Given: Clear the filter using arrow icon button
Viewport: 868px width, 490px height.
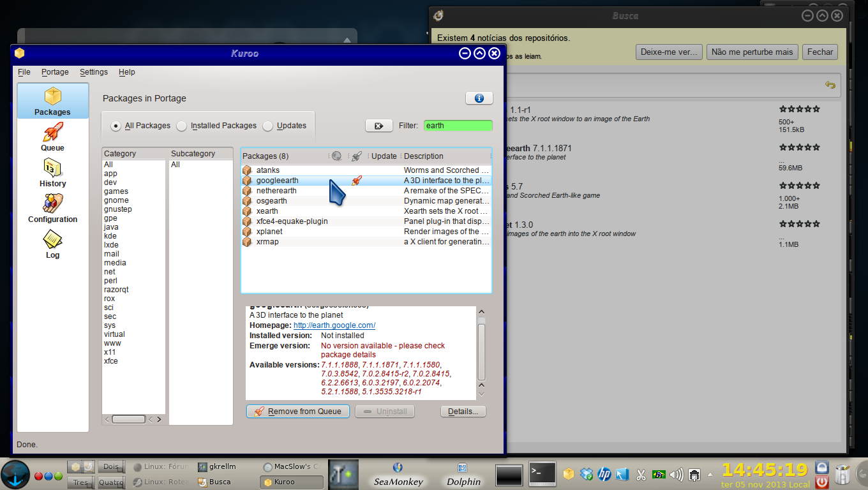Looking at the screenshot, I should point(378,126).
